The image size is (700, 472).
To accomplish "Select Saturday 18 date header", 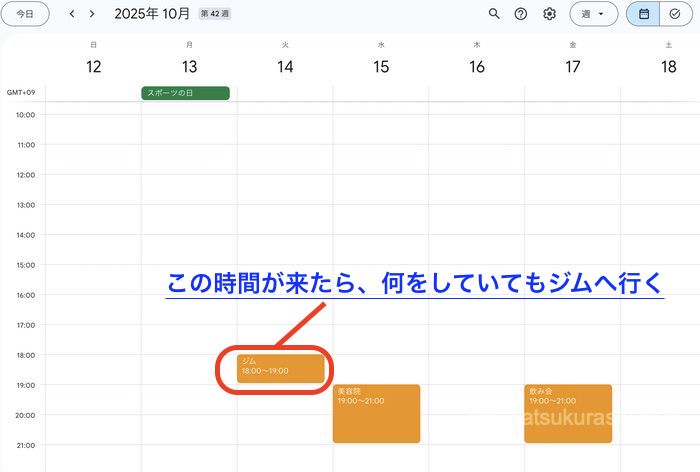I will pyautogui.click(x=668, y=66).
